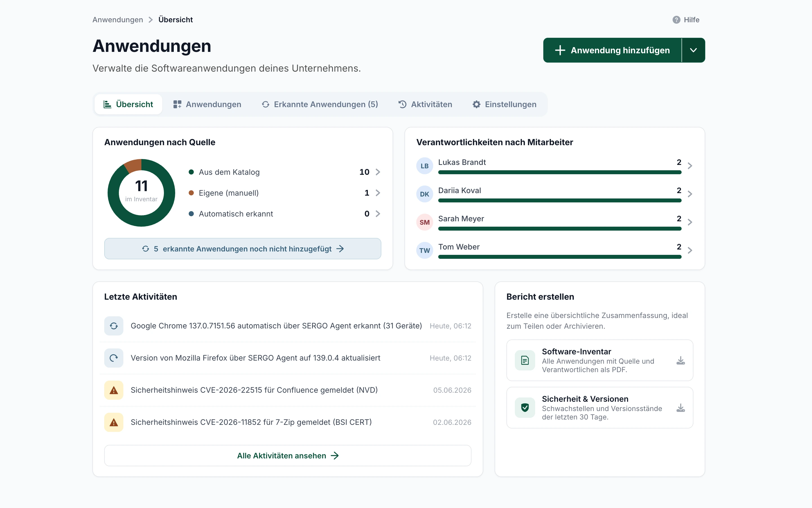Image resolution: width=812 pixels, height=508 pixels.
Task: Click the gear icon in the Einstellungen tab
Action: [x=476, y=105]
